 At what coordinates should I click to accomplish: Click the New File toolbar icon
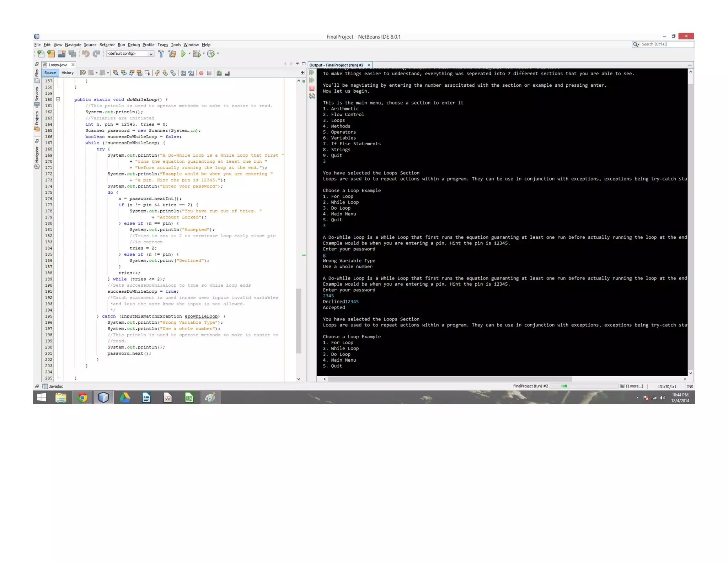tap(41, 54)
